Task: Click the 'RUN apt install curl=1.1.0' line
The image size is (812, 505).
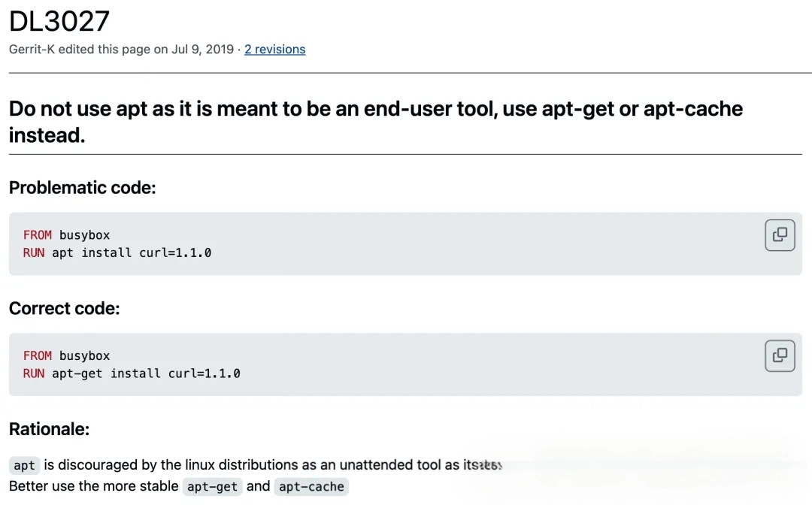Action: [x=117, y=253]
